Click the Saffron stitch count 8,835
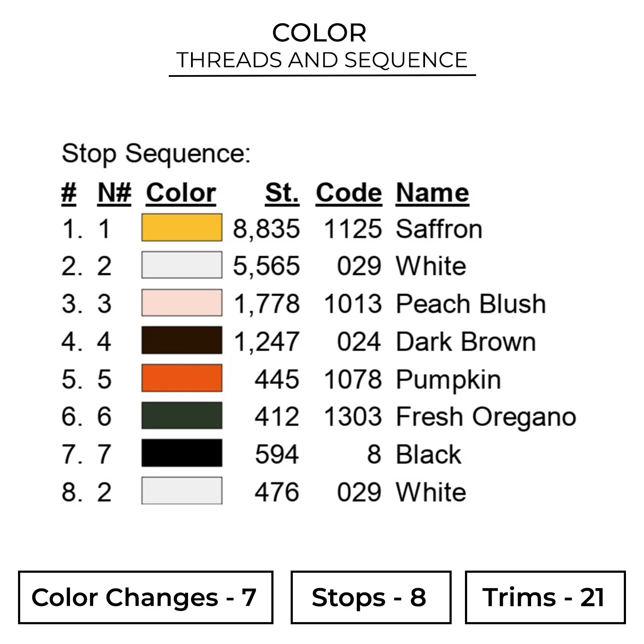Screen dimensions: 644x644 tap(266, 228)
